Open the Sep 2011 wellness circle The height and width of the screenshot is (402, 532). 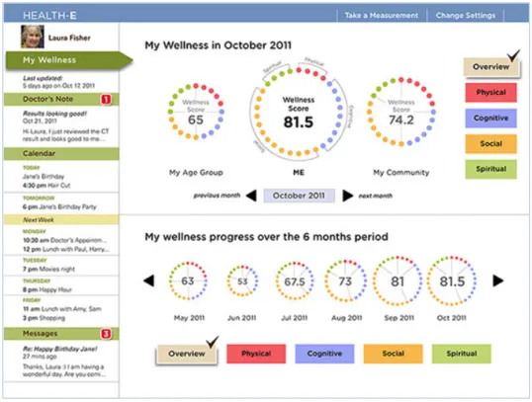point(398,281)
